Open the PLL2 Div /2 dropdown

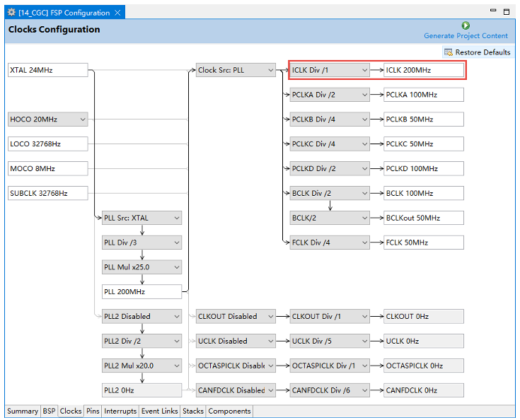tap(141, 341)
